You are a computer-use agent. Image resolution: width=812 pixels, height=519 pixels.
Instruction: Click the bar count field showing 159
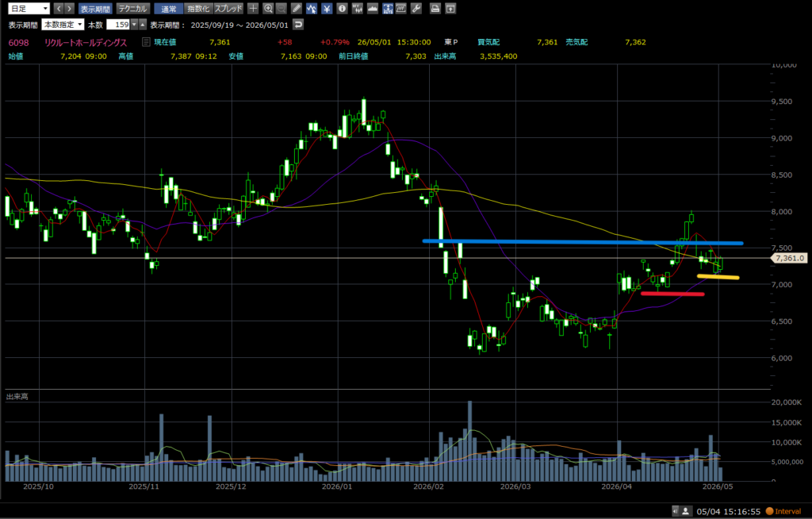click(x=118, y=25)
